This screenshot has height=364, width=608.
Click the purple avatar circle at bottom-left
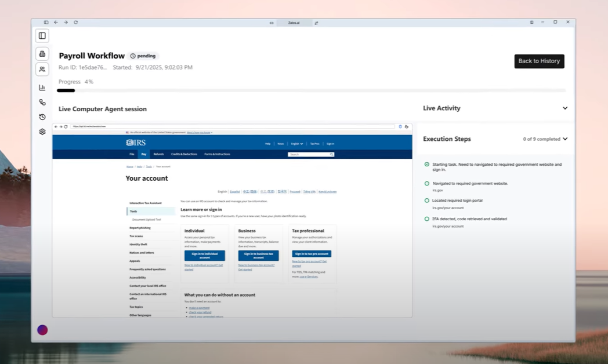(42, 330)
